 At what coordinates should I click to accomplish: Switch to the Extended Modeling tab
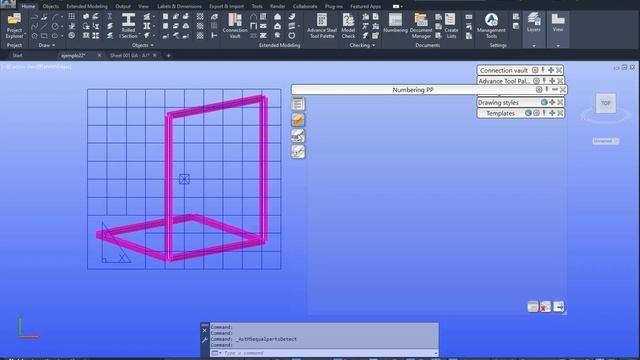click(x=87, y=6)
